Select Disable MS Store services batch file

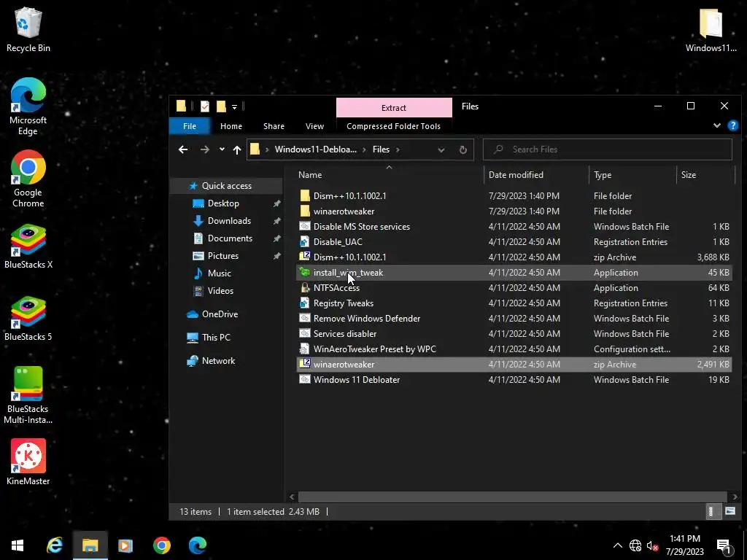click(514, 227)
